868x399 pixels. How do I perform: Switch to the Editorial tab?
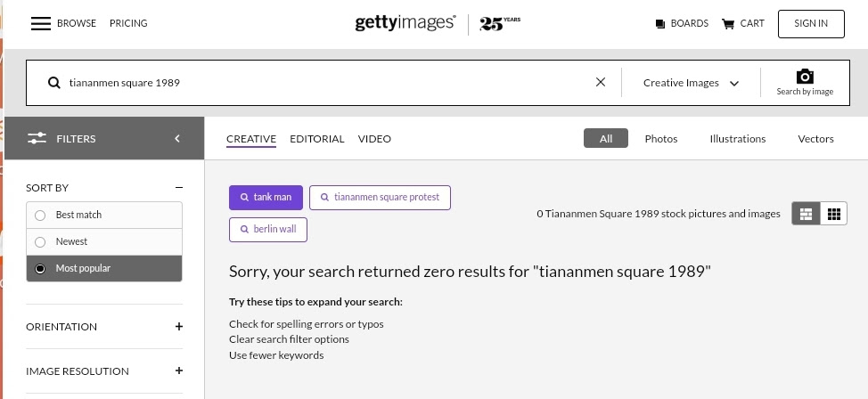pyautogui.click(x=317, y=139)
